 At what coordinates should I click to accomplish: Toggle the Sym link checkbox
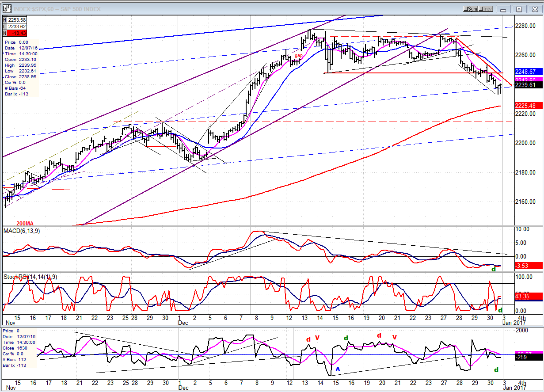pos(471,9)
